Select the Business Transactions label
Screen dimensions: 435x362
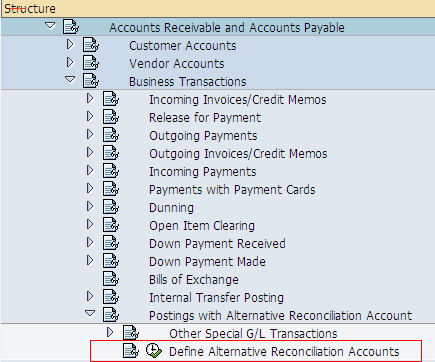[x=188, y=81]
